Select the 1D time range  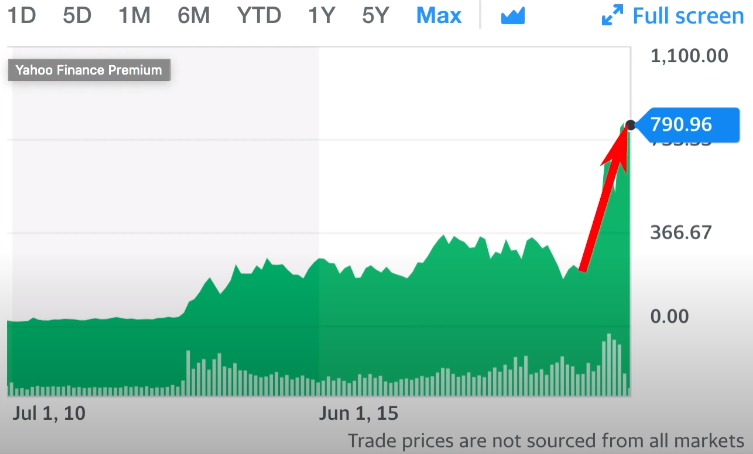tap(22, 15)
